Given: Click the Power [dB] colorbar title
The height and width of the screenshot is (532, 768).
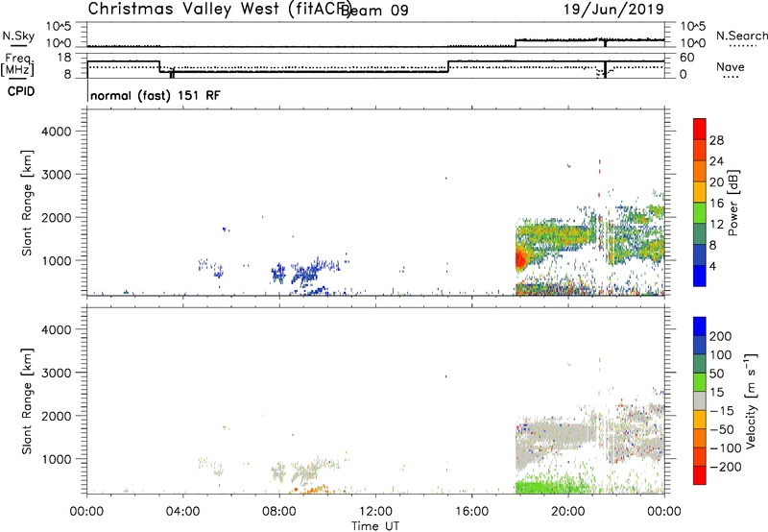Looking at the screenshot, I should coord(732,203).
